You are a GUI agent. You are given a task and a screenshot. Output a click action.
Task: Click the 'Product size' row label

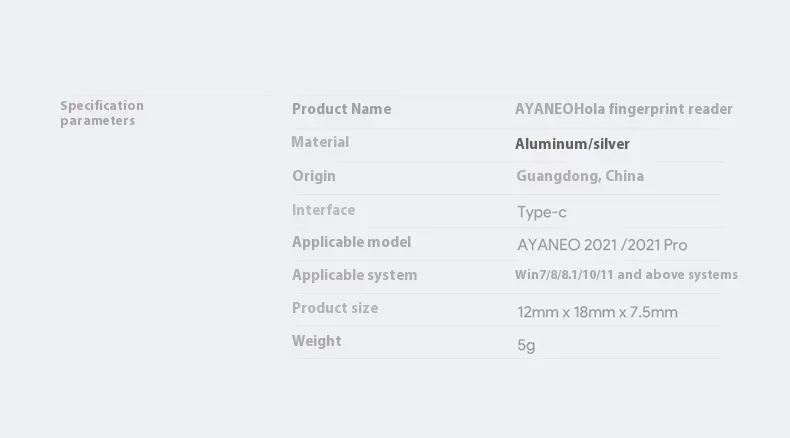(335, 308)
